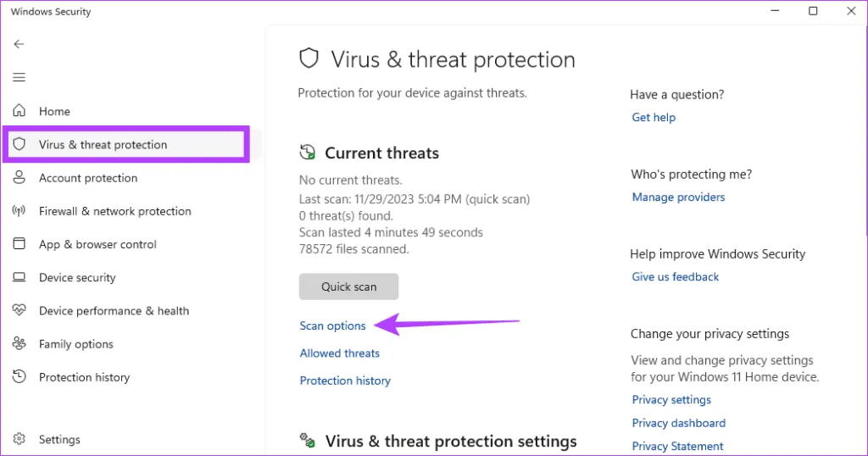Screen dimensions: 868x456
Task: Click the Device security icon
Action: pyautogui.click(x=19, y=277)
